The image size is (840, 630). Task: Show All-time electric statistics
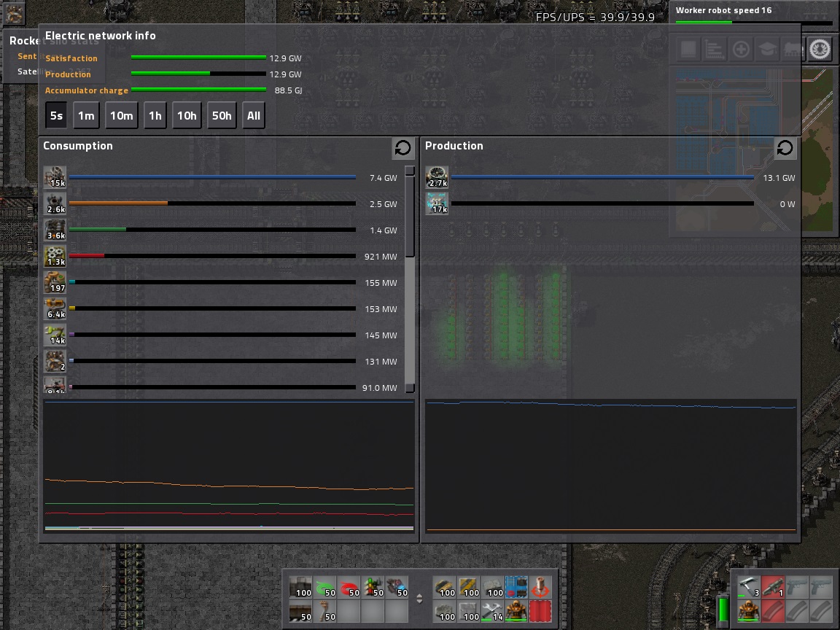[253, 116]
